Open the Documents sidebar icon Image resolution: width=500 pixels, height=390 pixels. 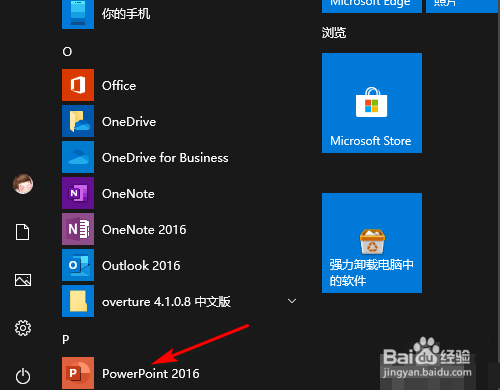23,232
